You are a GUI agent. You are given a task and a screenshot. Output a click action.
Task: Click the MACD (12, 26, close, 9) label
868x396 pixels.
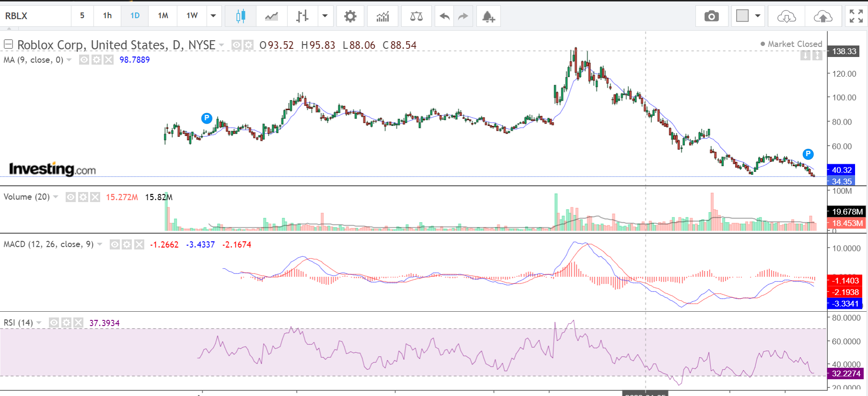[x=48, y=244]
